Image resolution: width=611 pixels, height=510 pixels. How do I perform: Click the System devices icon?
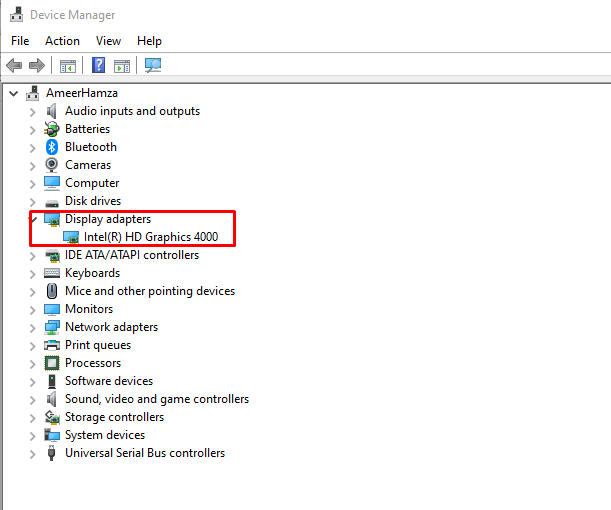point(52,435)
